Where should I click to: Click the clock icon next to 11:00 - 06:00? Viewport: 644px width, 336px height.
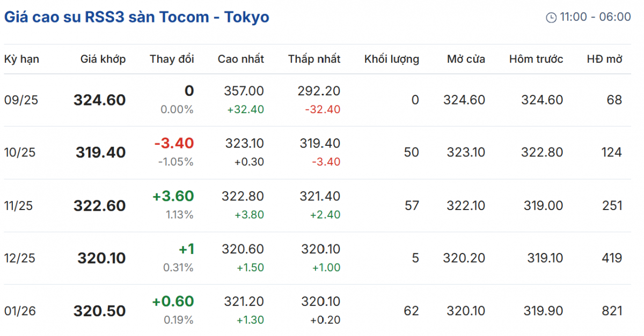(x=551, y=18)
